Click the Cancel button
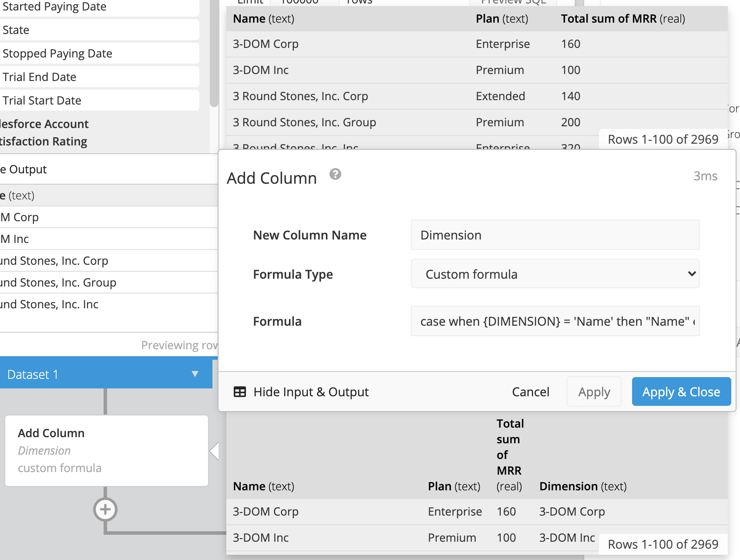 click(x=531, y=392)
